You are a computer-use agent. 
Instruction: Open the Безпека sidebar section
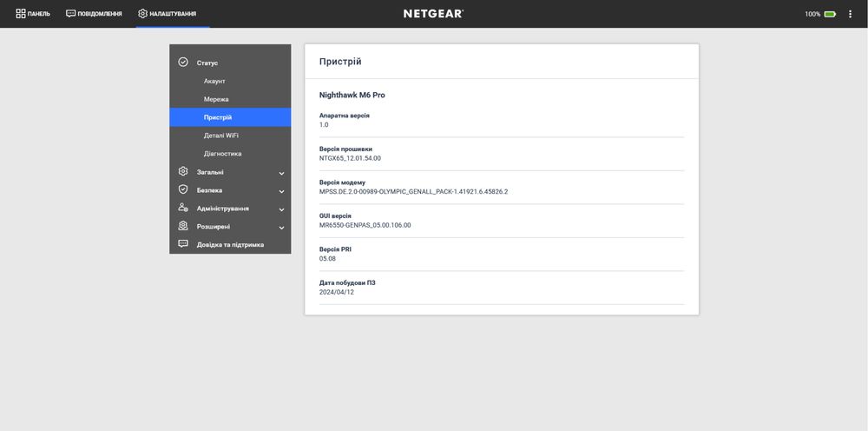coord(230,190)
